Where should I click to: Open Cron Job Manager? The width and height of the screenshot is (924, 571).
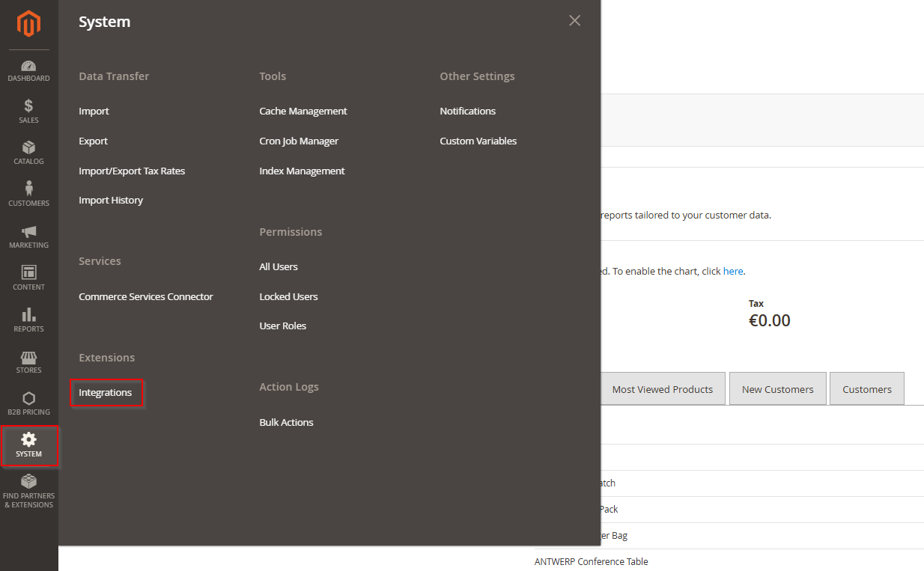tap(299, 141)
